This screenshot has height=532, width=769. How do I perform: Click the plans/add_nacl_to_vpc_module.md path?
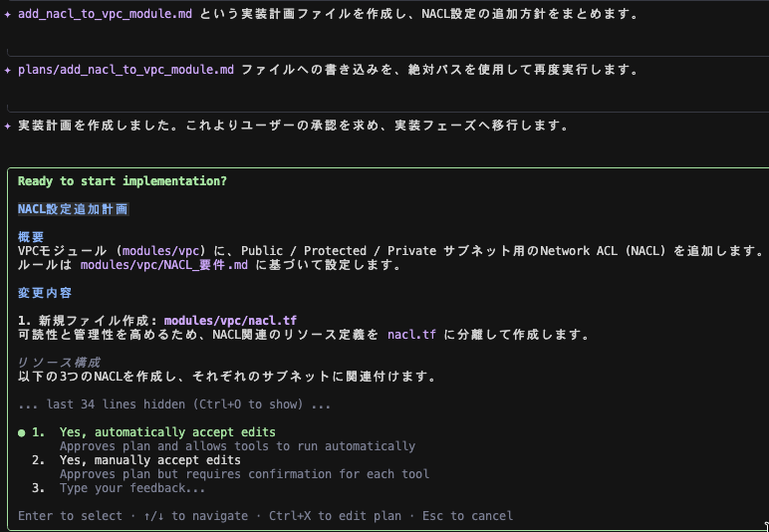point(126,70)
